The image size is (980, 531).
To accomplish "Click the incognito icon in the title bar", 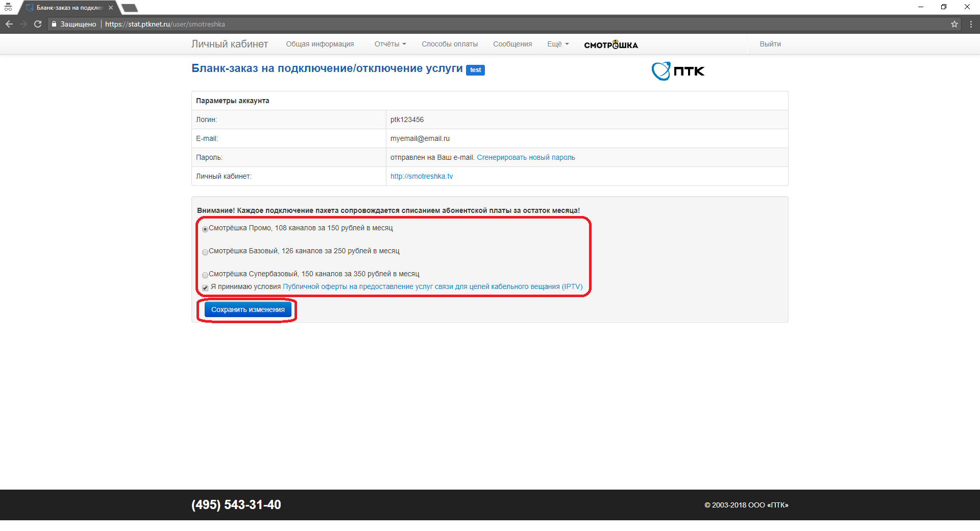I will pos(8,7).
